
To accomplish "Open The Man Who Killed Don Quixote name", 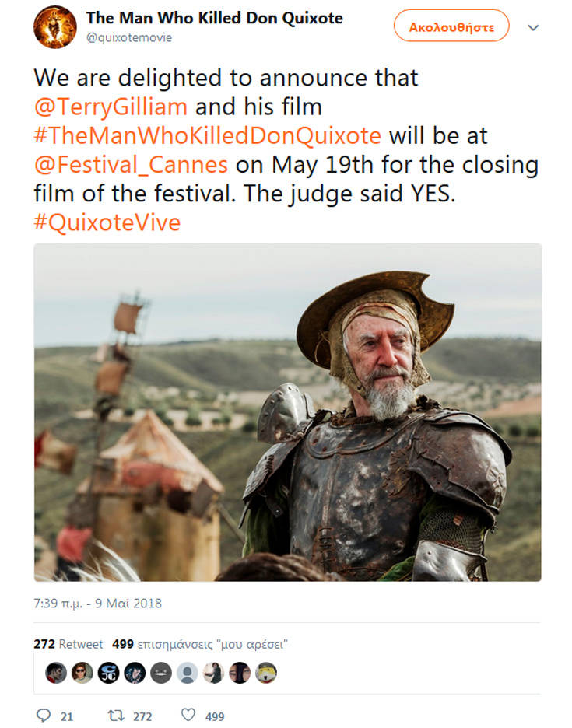I will (214, 17).
